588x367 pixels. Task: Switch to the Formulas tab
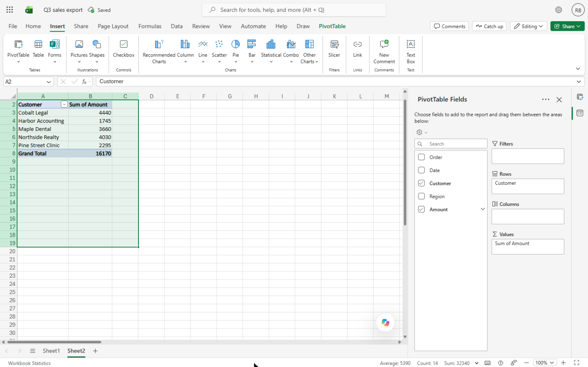click(x=150, y=26)
